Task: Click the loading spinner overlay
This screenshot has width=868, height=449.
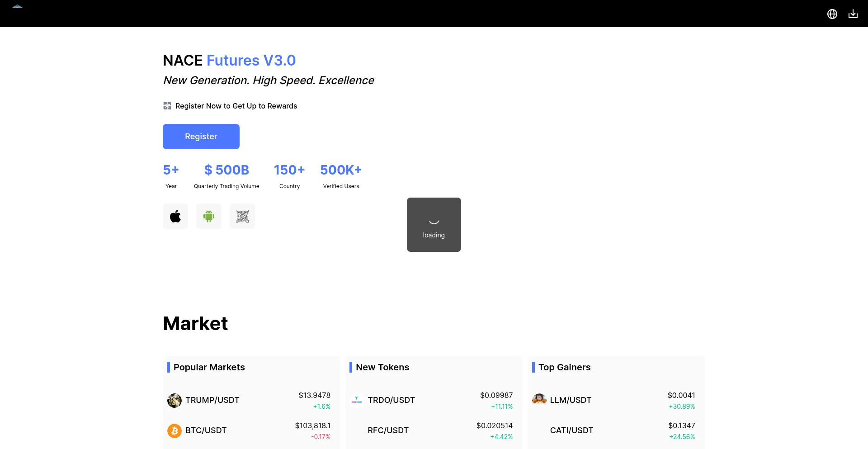Action: 434,225
